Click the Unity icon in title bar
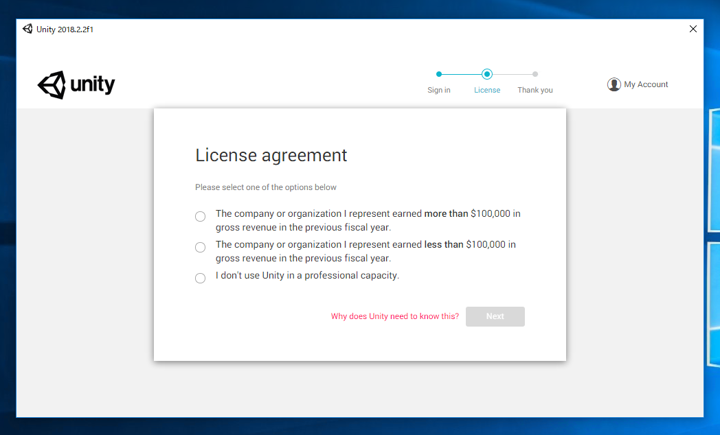720x435 pixels. [x=28, y=29]
